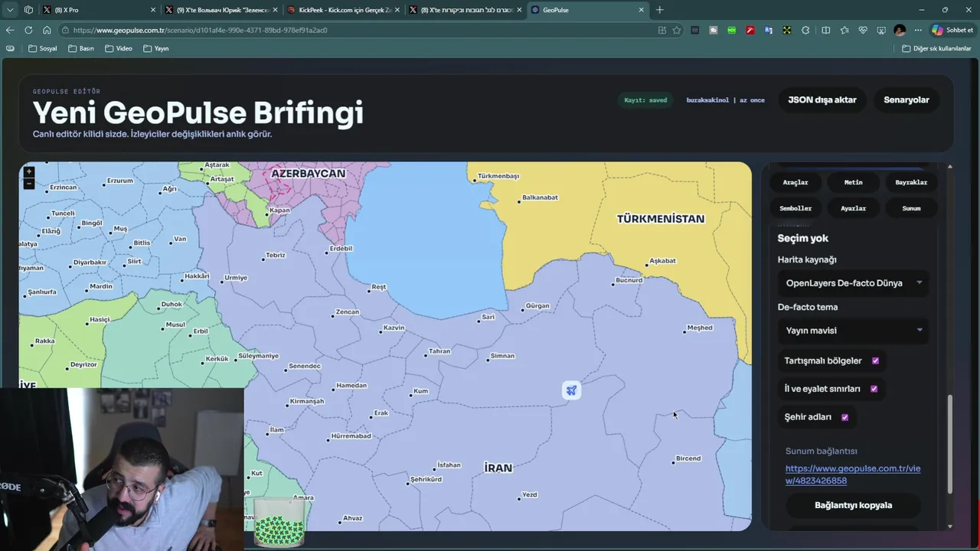Screen dimensions: 980x551
Task: Click the Tahran city label
Action: [439, 351]
